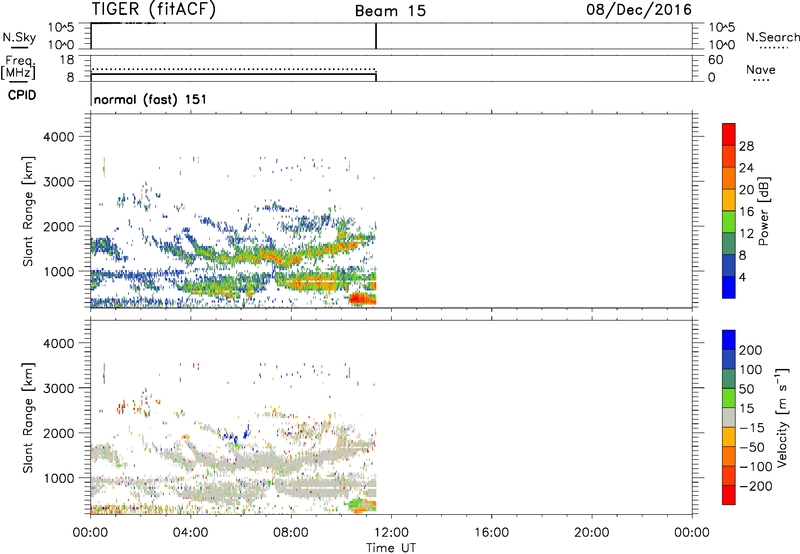Click the "16:00" time tick label
800x554 pixels.
pos(491,533)
